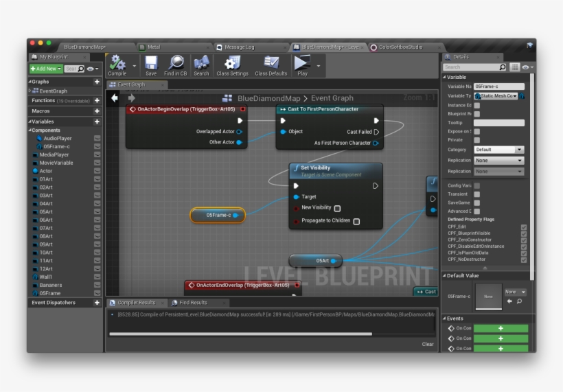This screenshot has width=563, height=392.
Task: Open the Variable Type dropdown (Static Mesh Co…)
Action: (x=494, y=96)
